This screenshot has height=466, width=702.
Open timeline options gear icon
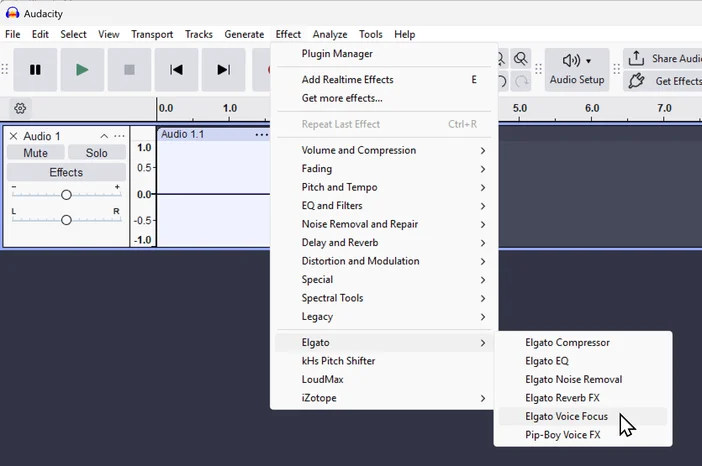point(20,108)
